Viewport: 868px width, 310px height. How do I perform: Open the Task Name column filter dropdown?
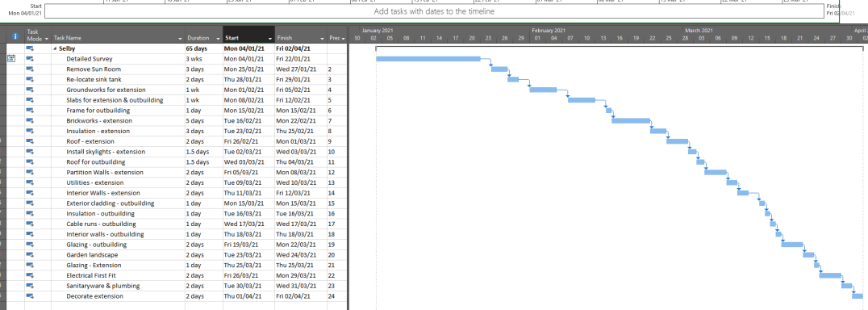coord(181,39)
